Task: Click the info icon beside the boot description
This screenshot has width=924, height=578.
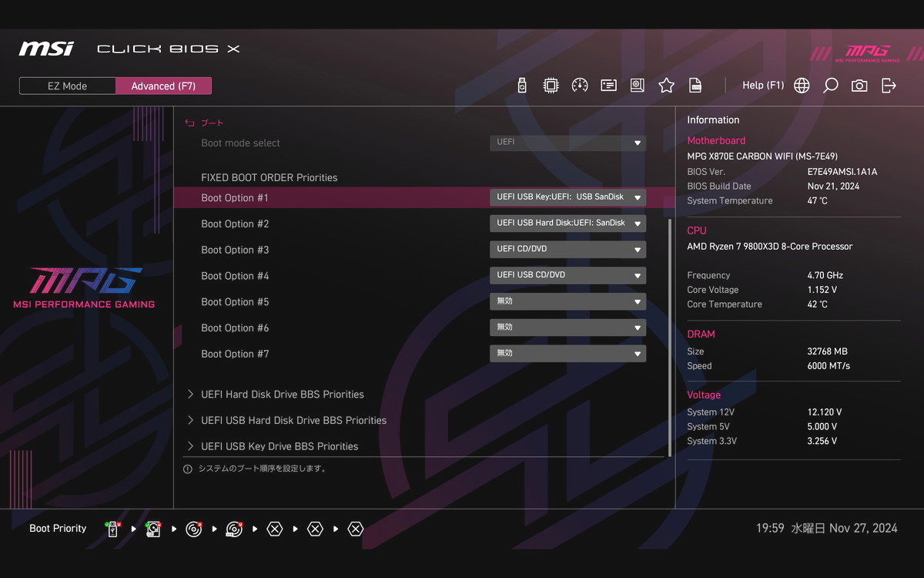Action: point(187,469)
